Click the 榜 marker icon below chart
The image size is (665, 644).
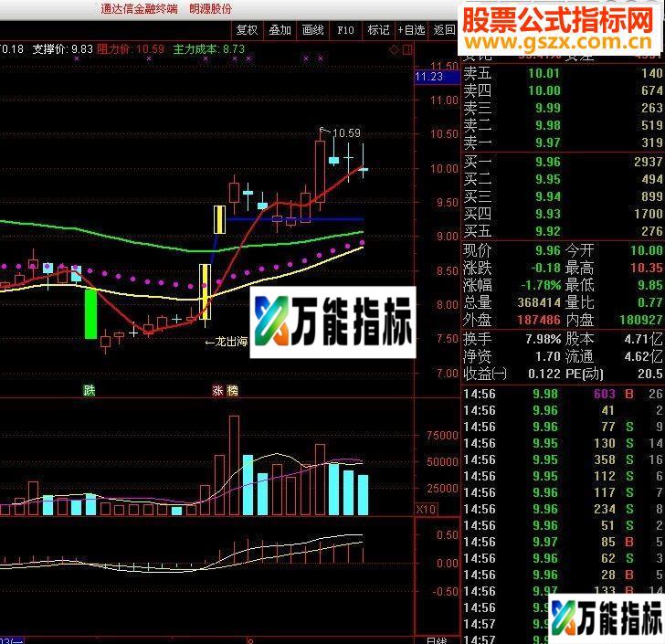[232, 390]
